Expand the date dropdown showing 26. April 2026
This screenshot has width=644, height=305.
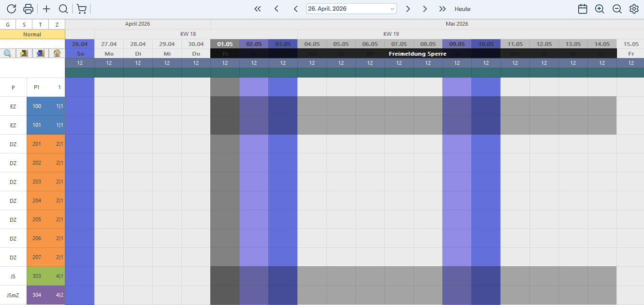392,9
